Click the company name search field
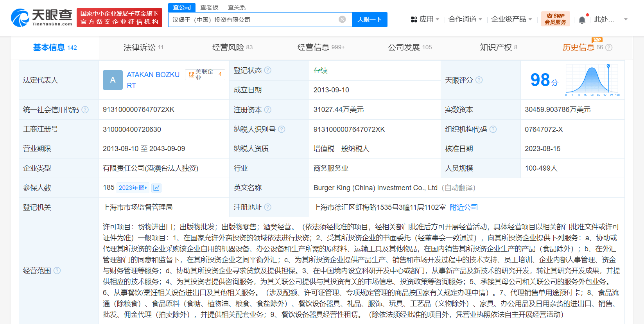Viewport: 644px width, 324px height. (x=254, y=20)
